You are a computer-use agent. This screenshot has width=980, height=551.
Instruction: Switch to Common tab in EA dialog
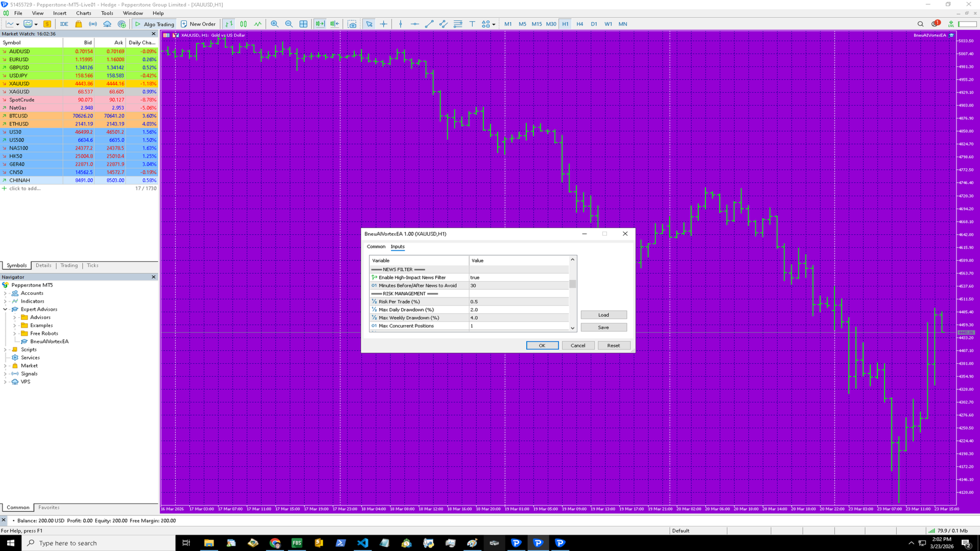click(x=376, y=247)
